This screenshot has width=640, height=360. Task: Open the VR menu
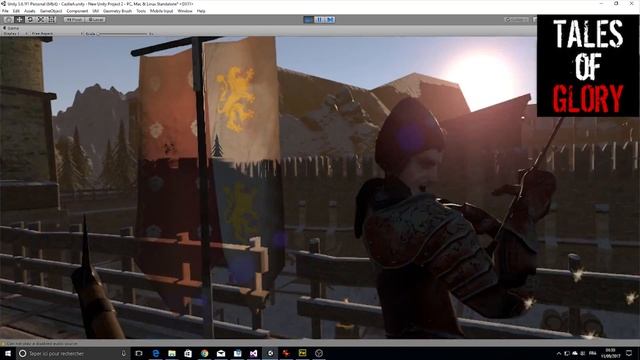pos(96,11)
